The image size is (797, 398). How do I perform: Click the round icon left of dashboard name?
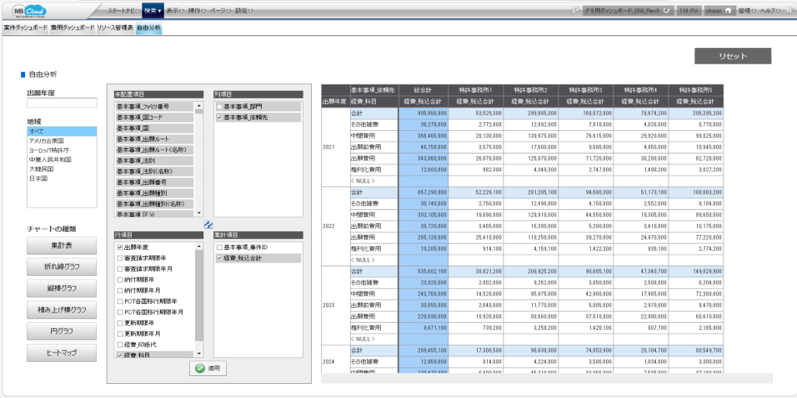click(x=575, y=10)
